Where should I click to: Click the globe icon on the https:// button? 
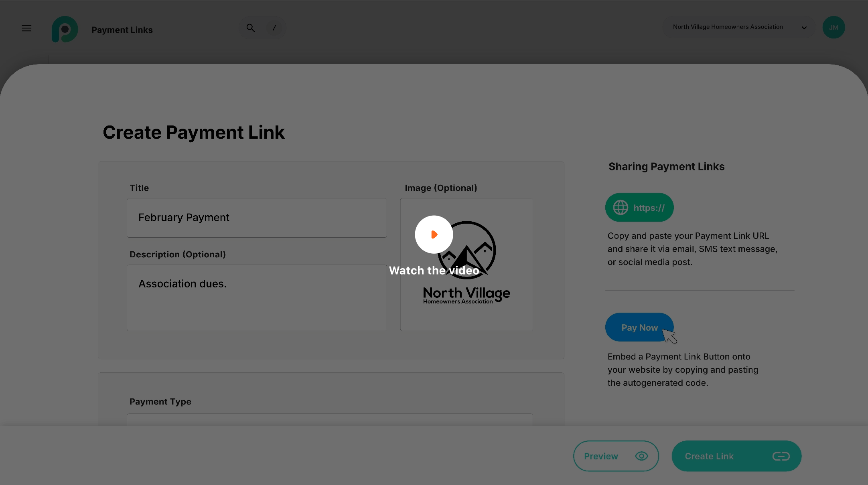click(620, 208)
